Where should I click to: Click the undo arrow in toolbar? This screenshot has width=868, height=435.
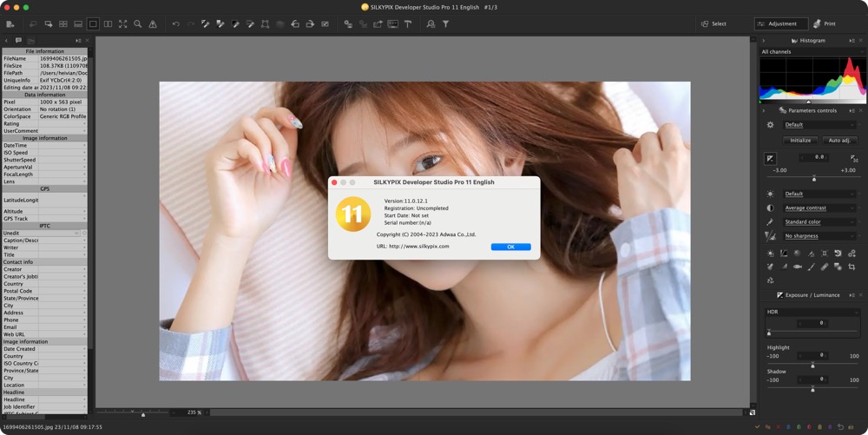(x=176, y=23)
